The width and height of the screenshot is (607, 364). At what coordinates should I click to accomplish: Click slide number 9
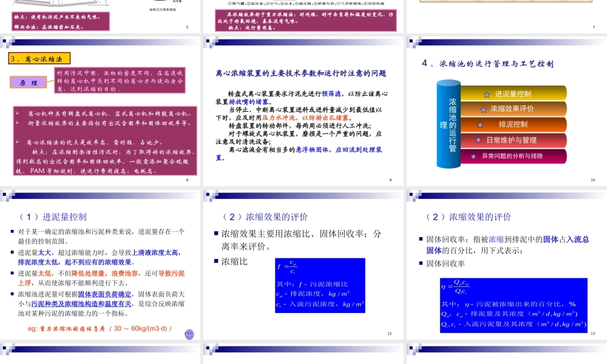tap(390, 180)
